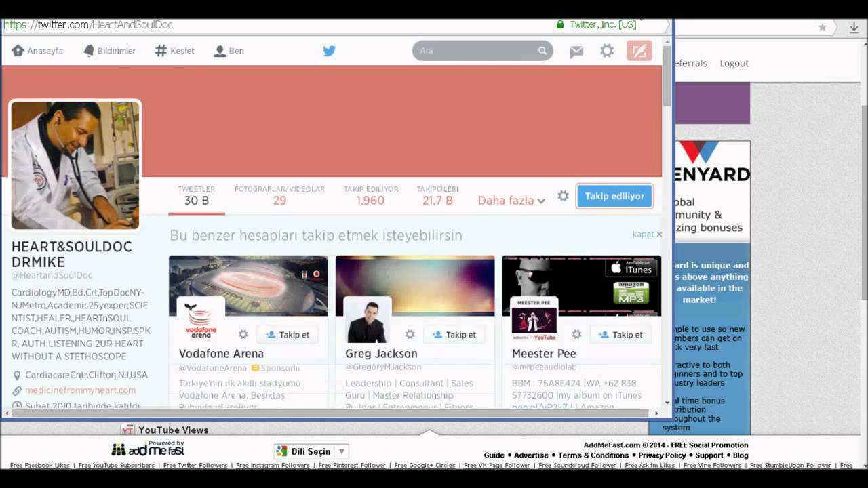This screenshot has height=488, width=868.
Task: Click Free Twitter Followers link
Action: point(195,466)
